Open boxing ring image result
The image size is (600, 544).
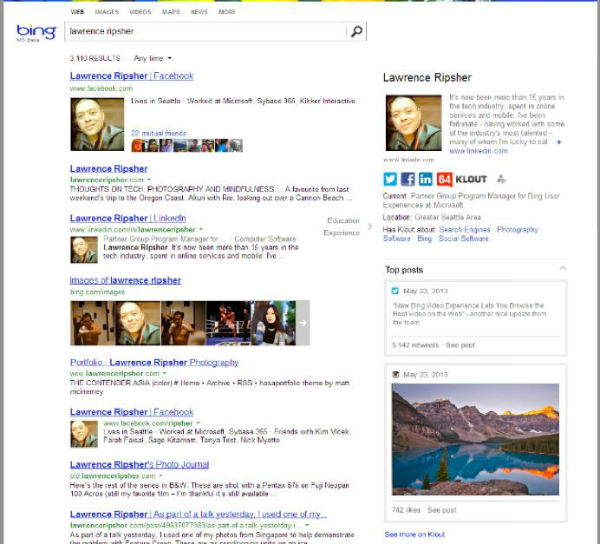click(x=228, y=323)
